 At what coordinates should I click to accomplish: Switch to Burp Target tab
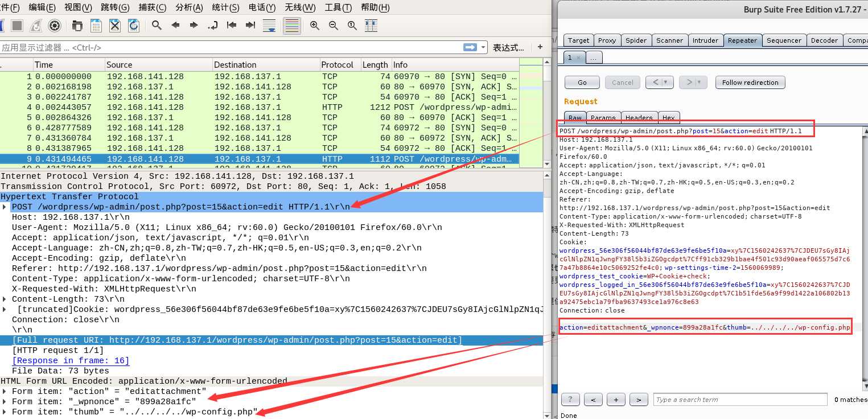578,40
